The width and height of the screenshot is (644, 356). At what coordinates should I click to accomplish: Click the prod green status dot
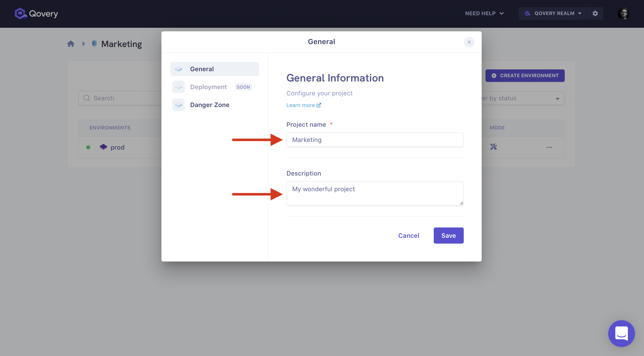click(x=88, y=147)
